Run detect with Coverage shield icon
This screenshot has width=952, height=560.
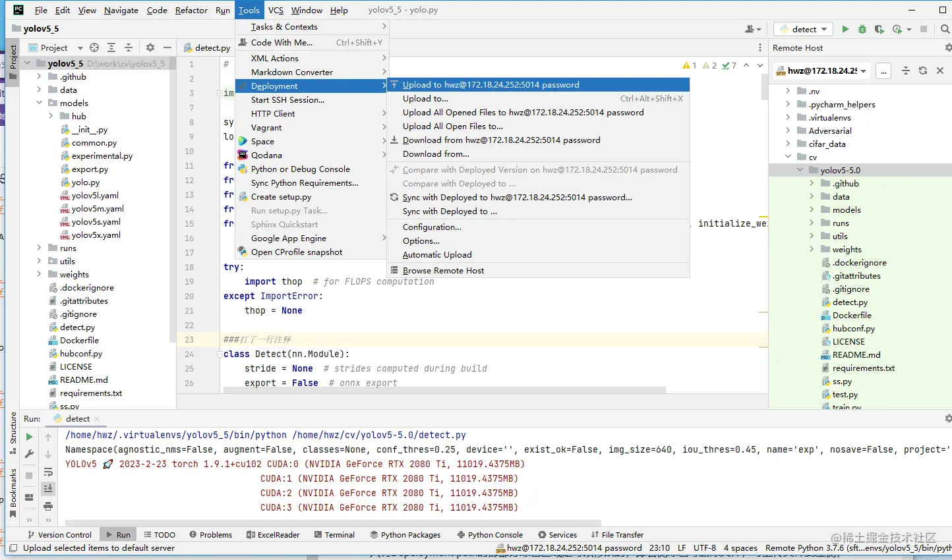[x=879, y=29]
